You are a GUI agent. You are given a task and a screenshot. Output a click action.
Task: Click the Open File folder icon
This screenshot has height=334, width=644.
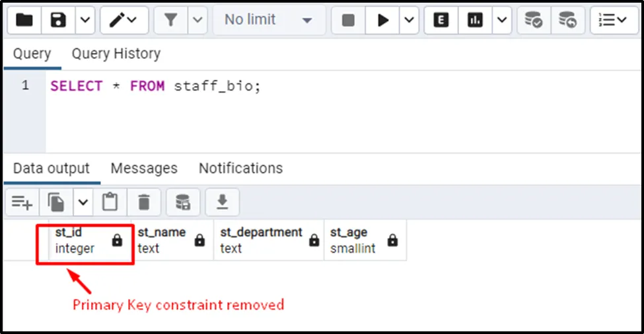click(x=24, y=21)
